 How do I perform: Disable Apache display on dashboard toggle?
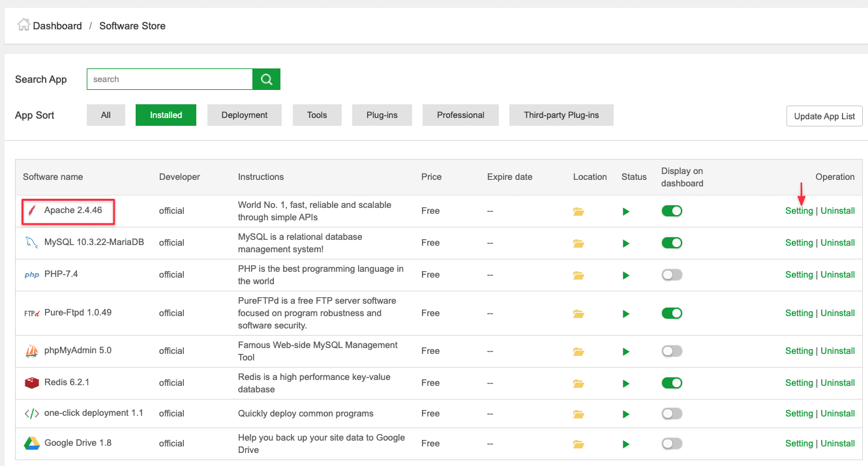(x=672, y=211)
